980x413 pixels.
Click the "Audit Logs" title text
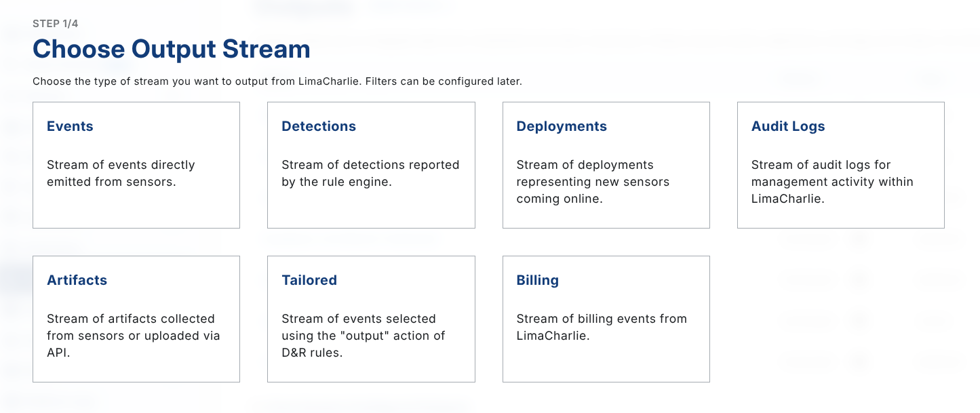(x=788, y=126)
